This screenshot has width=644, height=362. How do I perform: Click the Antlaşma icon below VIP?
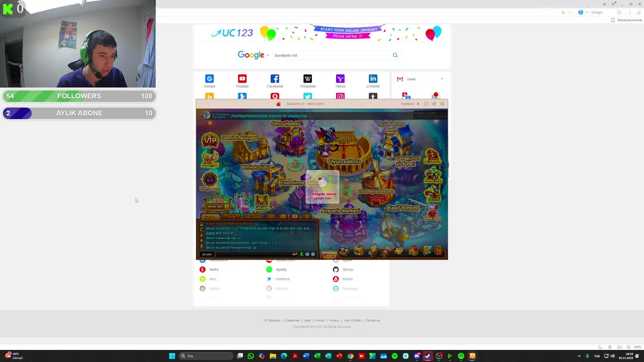(x=209, y=159)
